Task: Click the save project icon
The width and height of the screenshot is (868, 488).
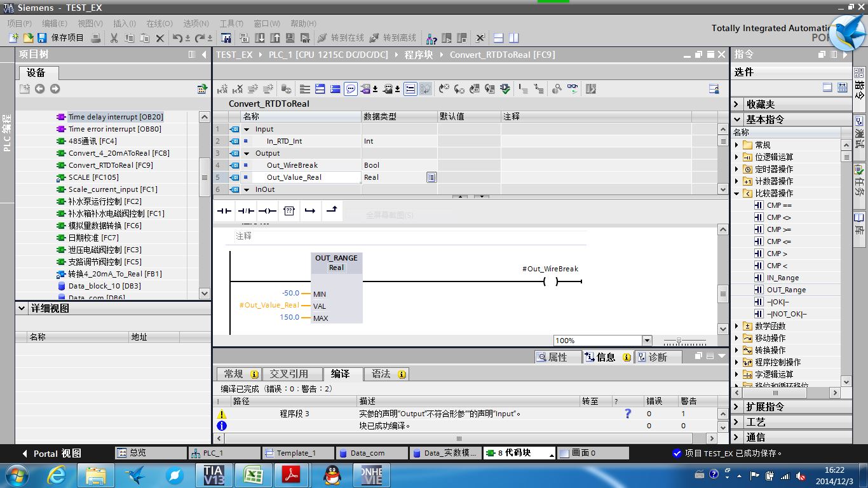Action: [x=42, y=38]
